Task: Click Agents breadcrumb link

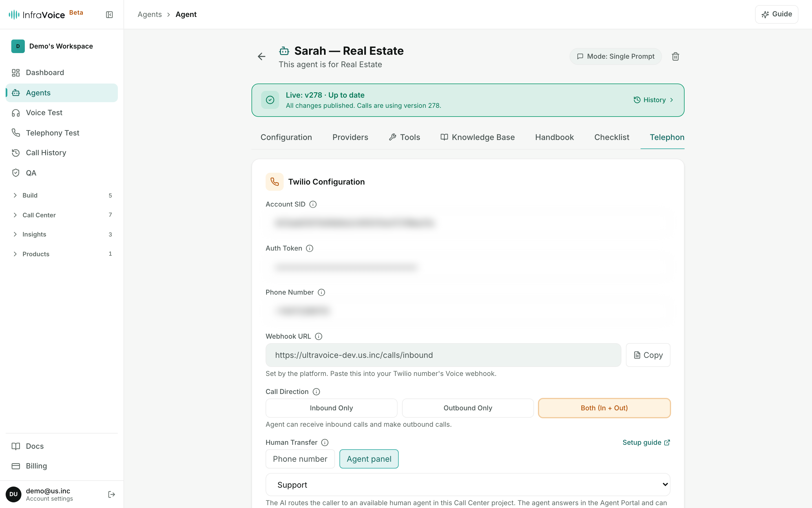Action: pos(149,14)
